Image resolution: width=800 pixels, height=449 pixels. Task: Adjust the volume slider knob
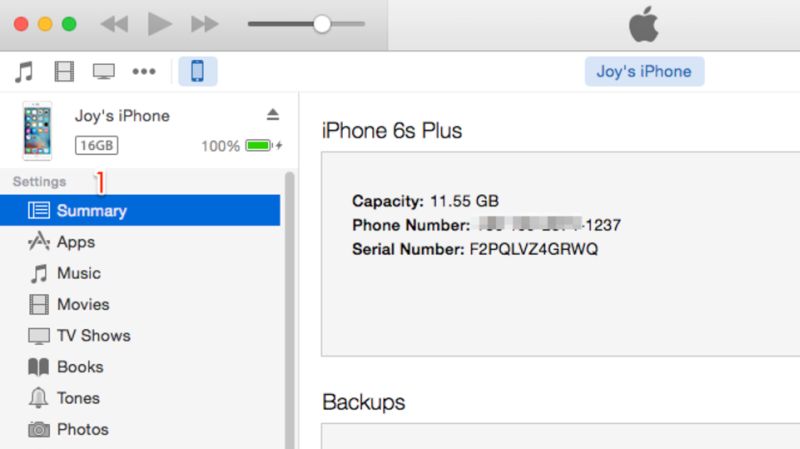pyautogui.click(x=322, y=24)
